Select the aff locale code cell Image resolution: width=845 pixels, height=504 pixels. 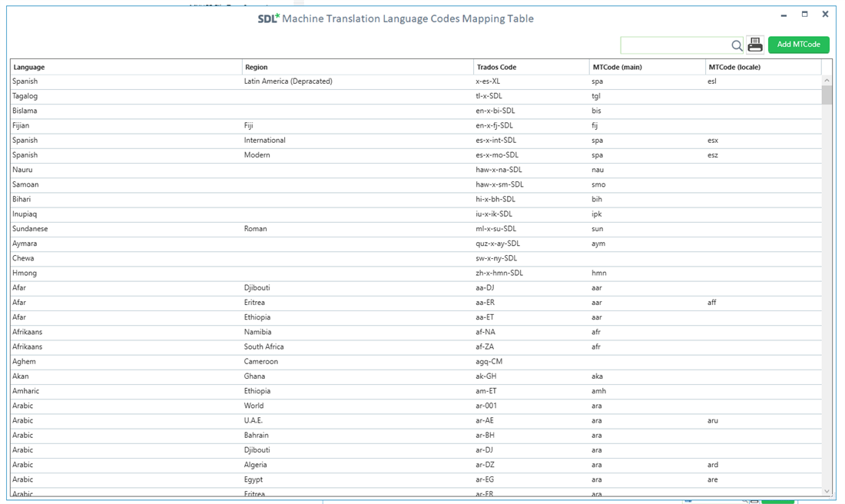click(712, 303)
